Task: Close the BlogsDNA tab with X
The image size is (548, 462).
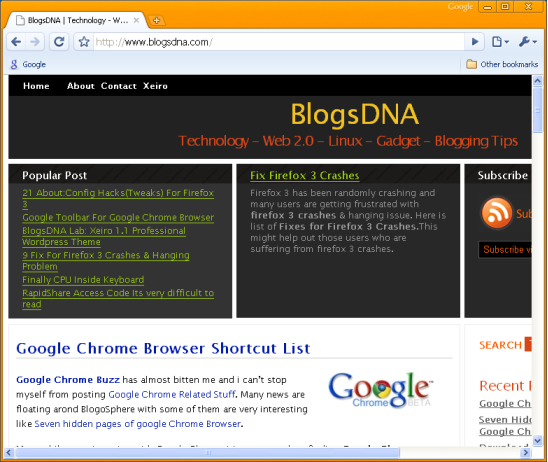Action: pos(136,20)
